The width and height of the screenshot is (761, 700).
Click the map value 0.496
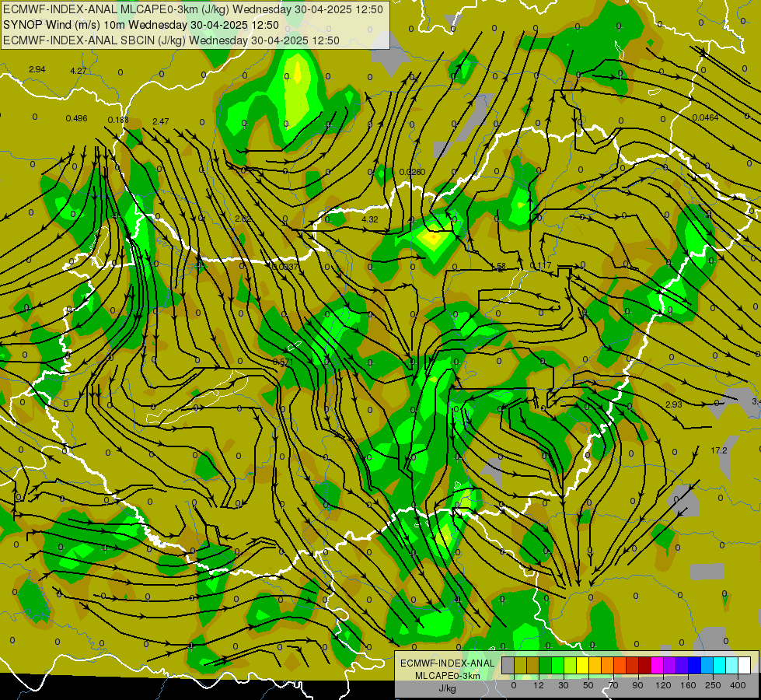pyautogui.click(x=77, y=118)
